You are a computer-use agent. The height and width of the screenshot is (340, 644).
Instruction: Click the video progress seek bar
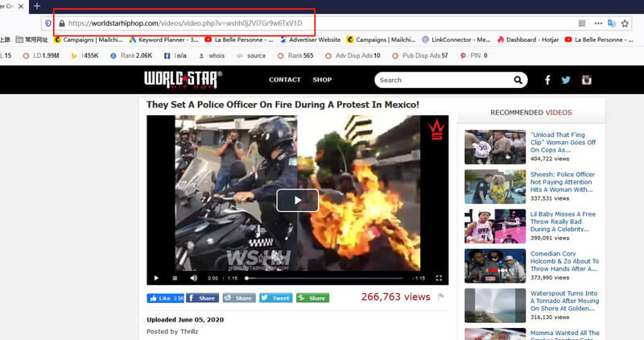[324, 278]
